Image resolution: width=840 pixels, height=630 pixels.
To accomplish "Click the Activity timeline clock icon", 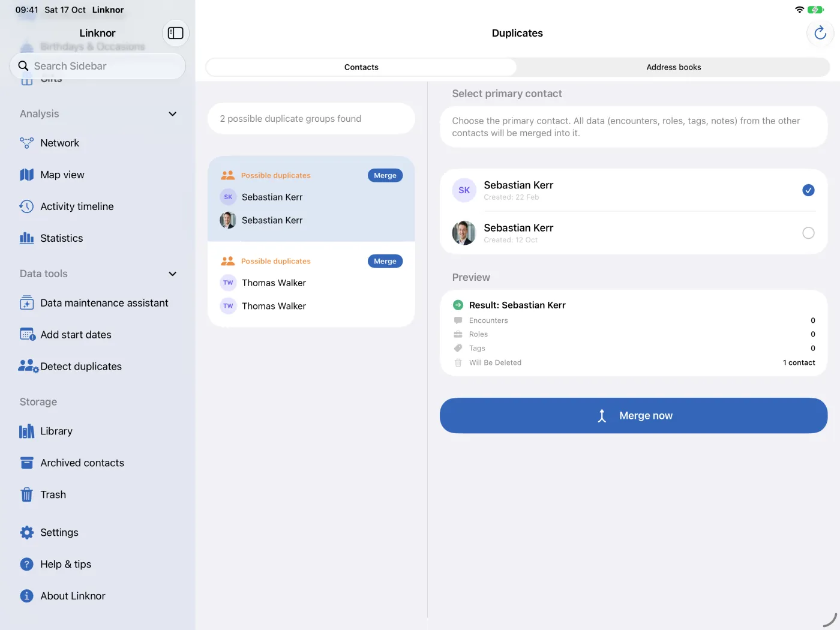I will [x=26, y=206].
